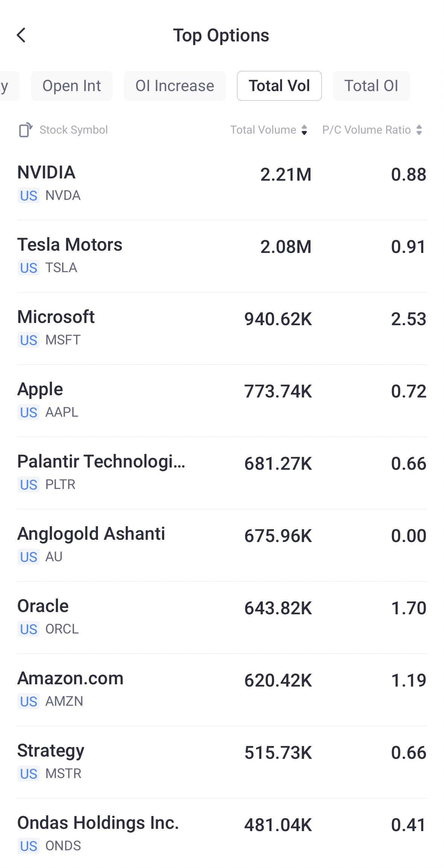This screenshot has width=444, height=868.
Task: Open the Apple AAPL entry
Action: point(222,400)
